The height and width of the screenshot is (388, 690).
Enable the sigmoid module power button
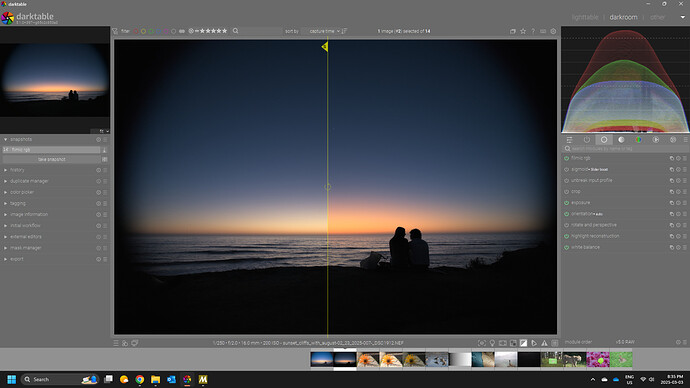tap(566, 169)
